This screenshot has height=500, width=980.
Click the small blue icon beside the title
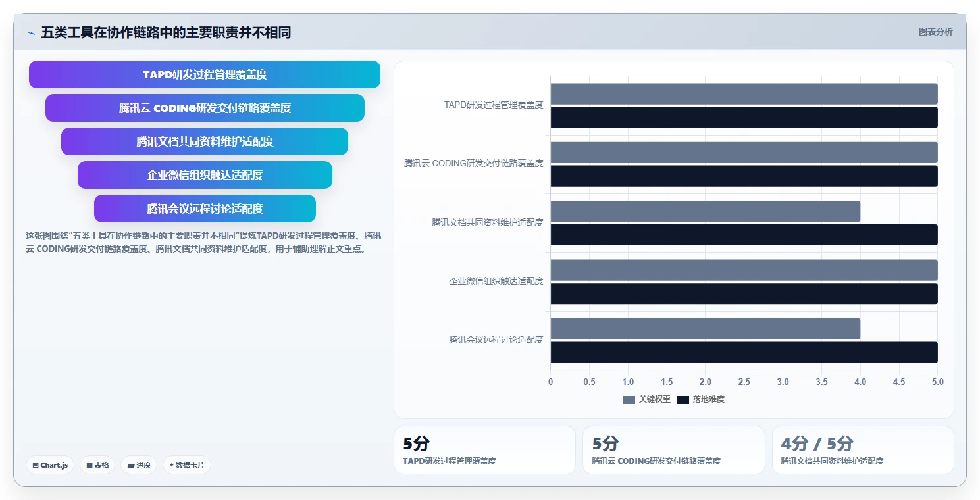pos(31,32)
